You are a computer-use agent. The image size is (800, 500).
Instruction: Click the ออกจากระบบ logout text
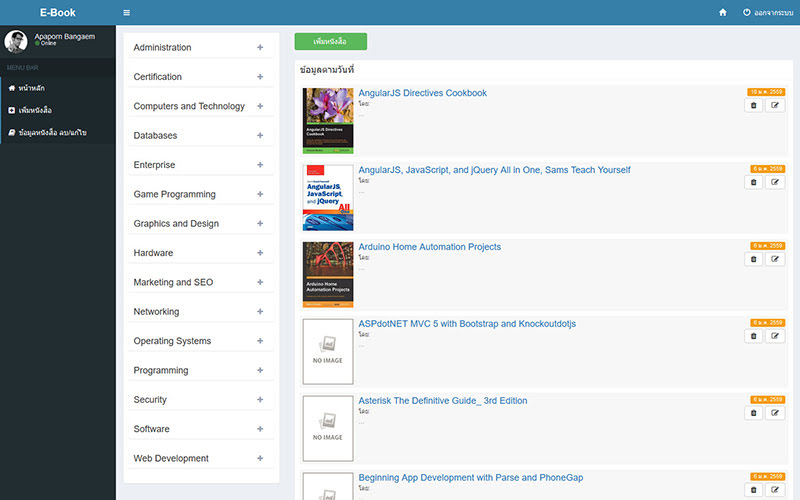(x=773, y=13)
